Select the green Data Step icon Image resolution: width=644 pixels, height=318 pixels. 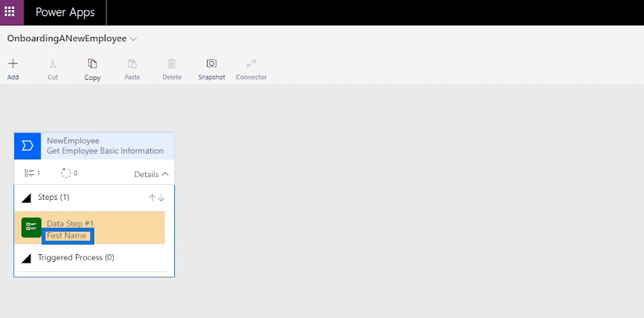(x=31, y=227)
